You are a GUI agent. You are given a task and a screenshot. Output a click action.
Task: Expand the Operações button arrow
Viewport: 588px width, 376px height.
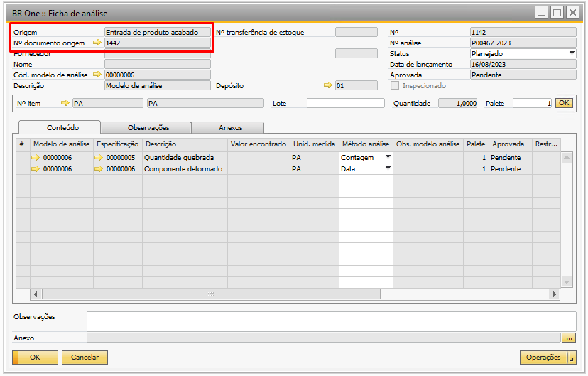[x=572, y=358]
